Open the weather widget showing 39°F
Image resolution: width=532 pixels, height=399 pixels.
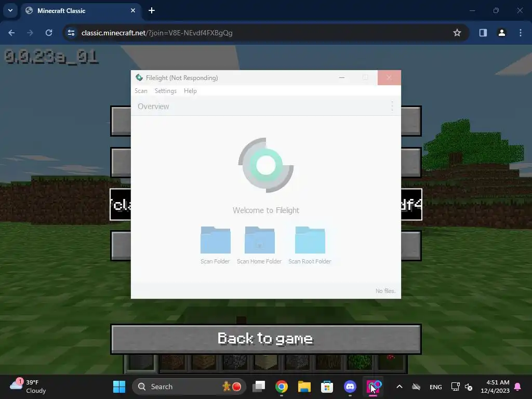pos(28,387)
